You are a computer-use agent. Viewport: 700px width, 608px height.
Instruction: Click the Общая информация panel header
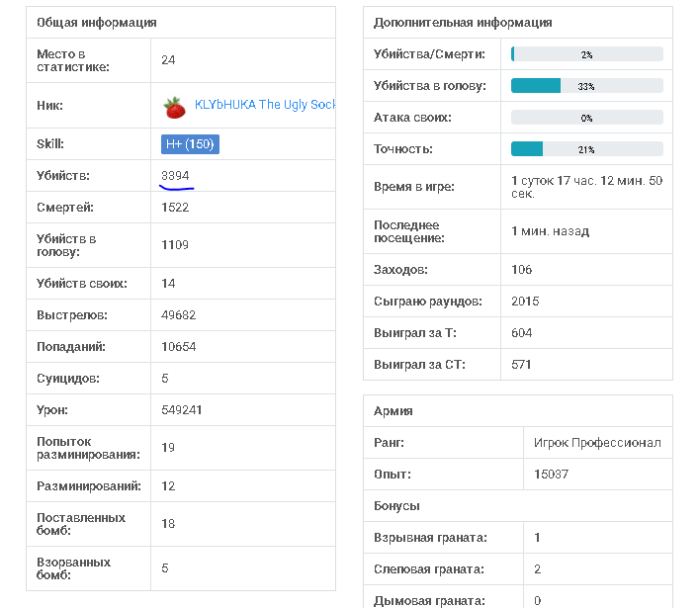click(x=97, y=23)
